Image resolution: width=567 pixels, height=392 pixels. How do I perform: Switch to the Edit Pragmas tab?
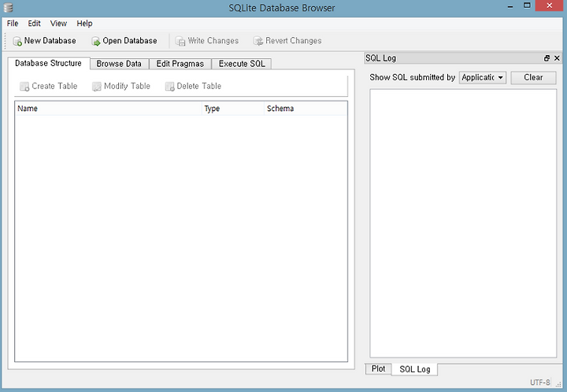click(x=180, y=64)
